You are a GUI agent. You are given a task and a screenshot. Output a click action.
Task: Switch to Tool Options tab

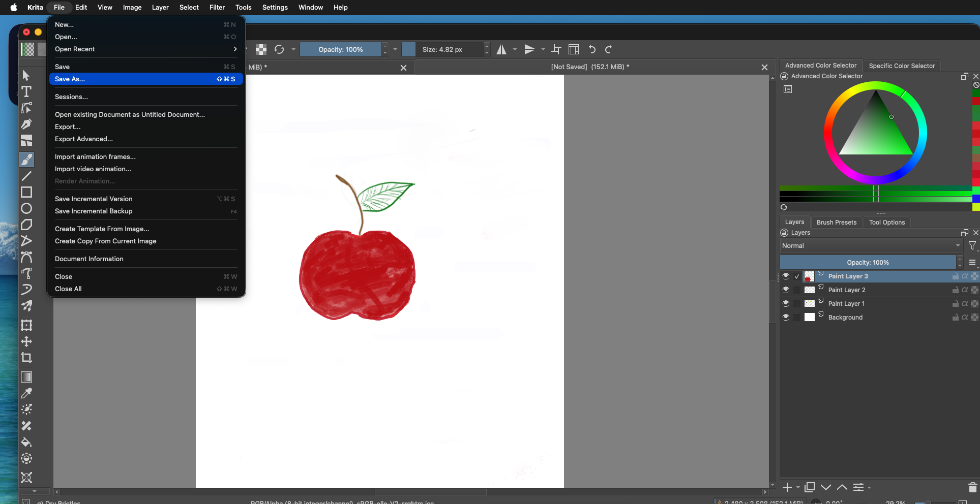coord(887,222)
